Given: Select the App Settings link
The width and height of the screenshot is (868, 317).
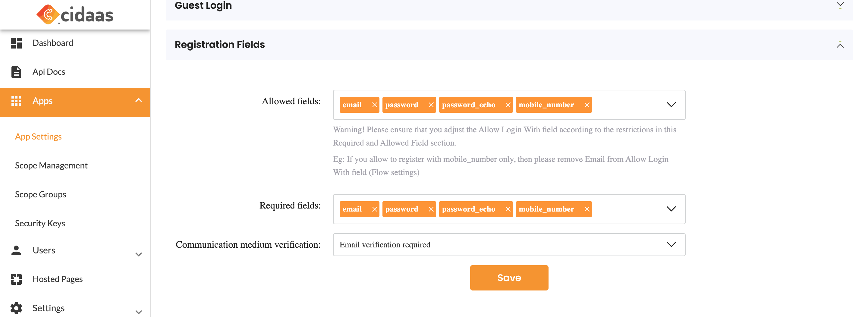Looking at the screenshot, I should coord(38,136).
